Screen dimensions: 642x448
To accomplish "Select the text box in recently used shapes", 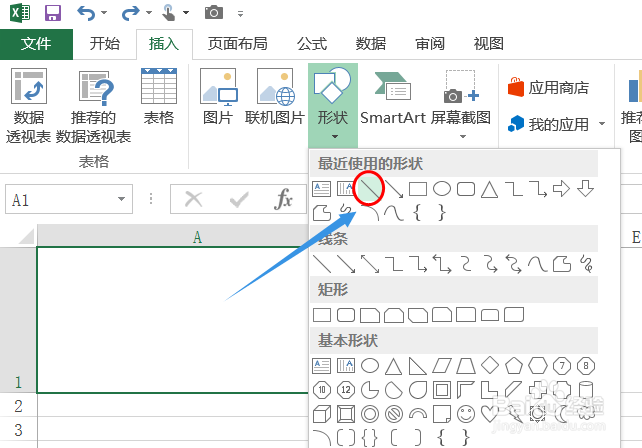I will (x=322, y=189).
